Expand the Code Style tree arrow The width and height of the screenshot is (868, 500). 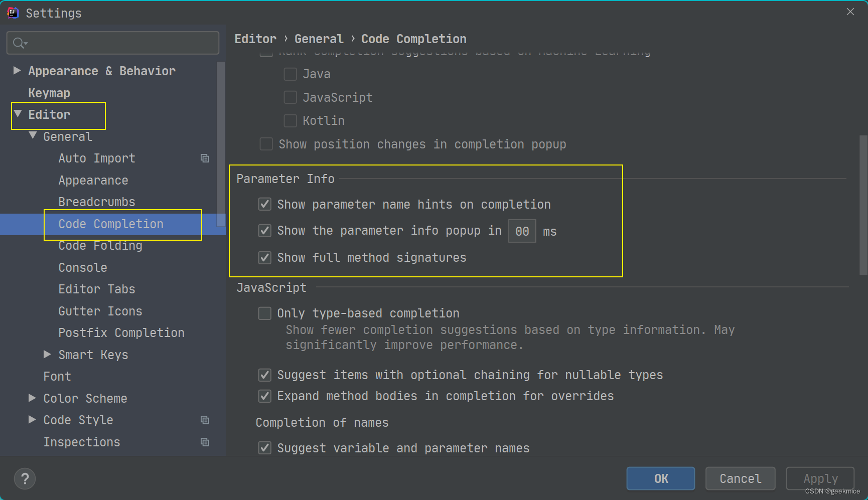32,419
